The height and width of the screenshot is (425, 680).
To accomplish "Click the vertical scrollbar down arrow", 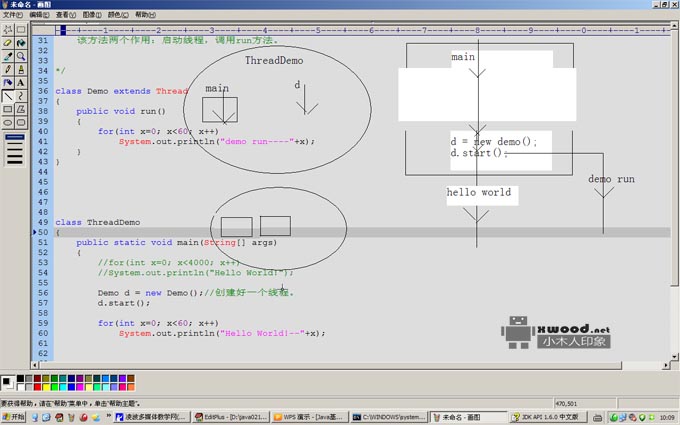I will coord(674,357).
